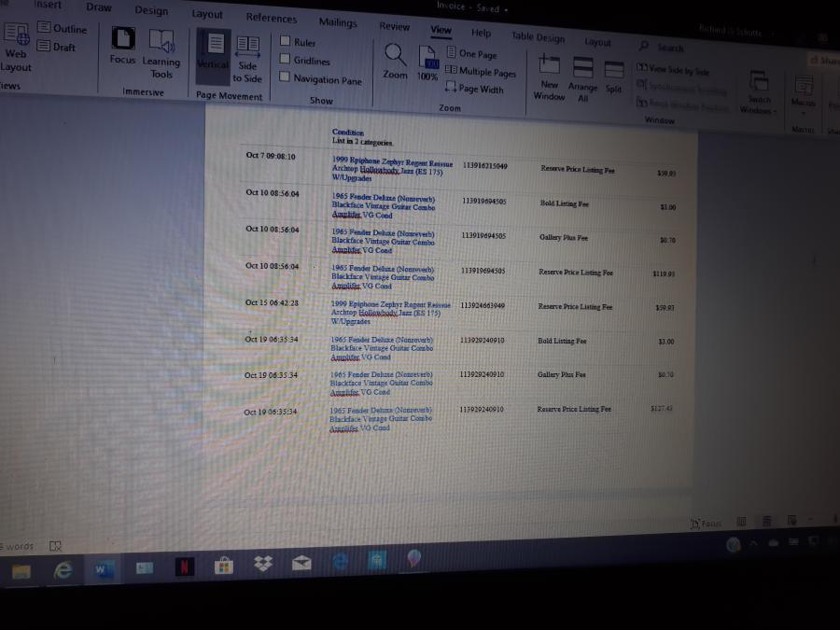
Task: Click the Condition link above the table
Action: click(348, 132)
